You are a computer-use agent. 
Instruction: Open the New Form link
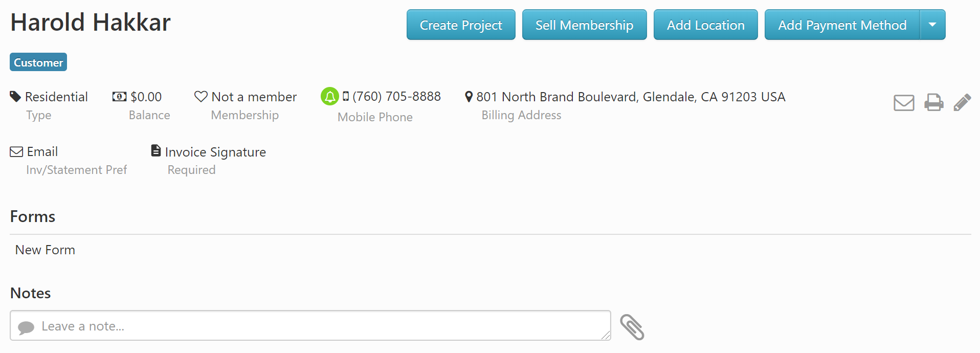click(x=44, y=250)
